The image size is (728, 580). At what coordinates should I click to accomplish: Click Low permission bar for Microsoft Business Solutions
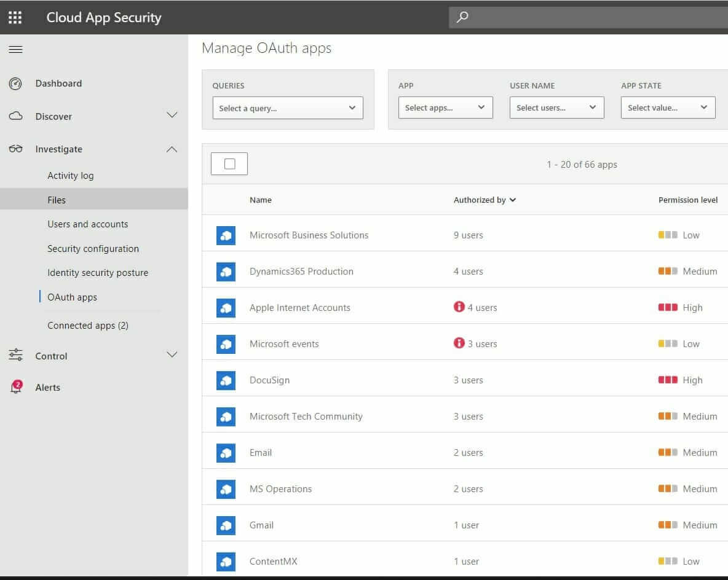[x=668, y=235]
